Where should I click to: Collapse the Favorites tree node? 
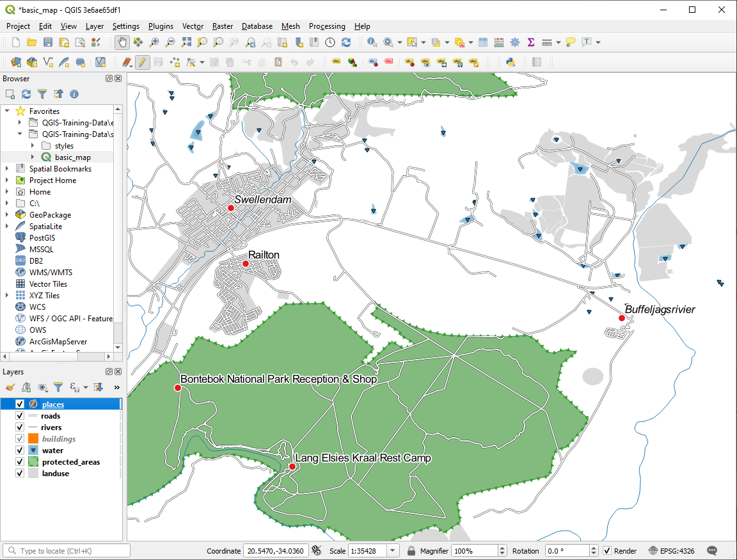pyautogui.click(x=7, y=111)
